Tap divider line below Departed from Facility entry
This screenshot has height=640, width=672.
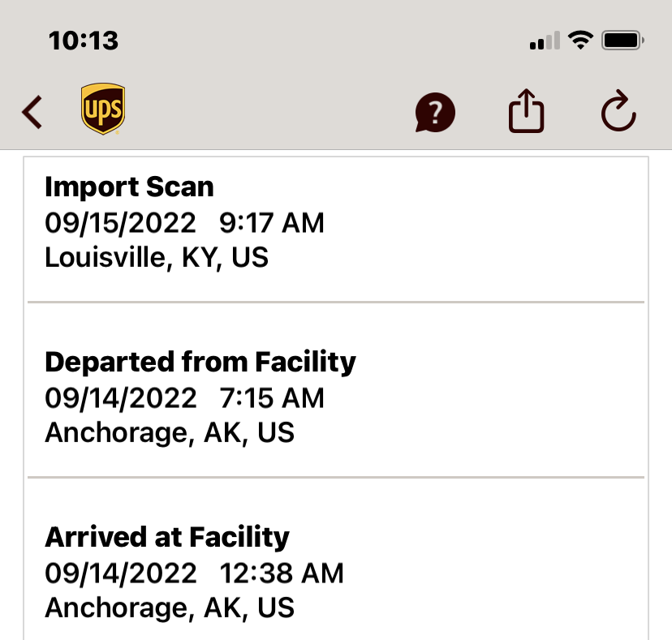pyautogui.click(x=336, y=478)
